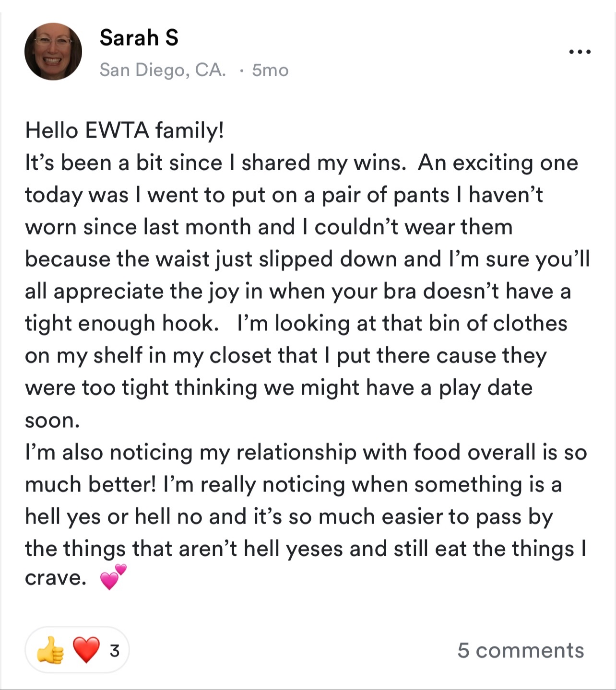Click the "Hello EWTA family!" greeting line
This screenshot has width=616, height=690.
(125, 130)
